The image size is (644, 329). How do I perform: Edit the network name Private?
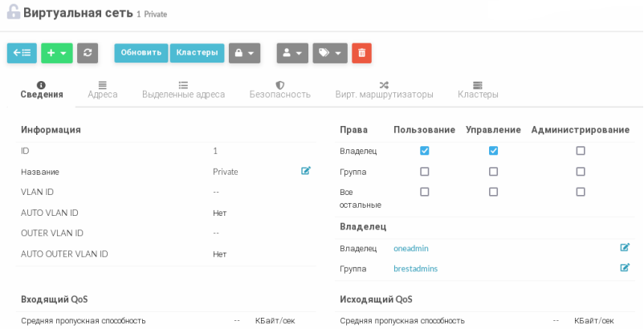coord(306,171)
